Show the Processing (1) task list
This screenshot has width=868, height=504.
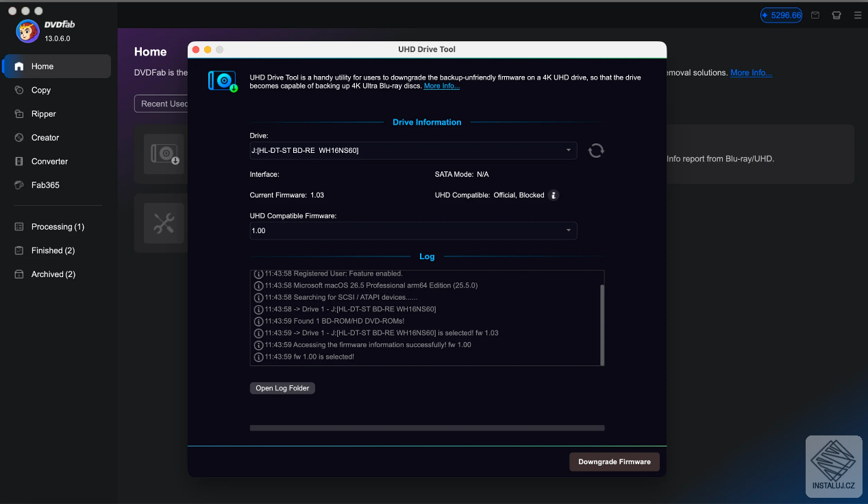(x=57, y=227)
